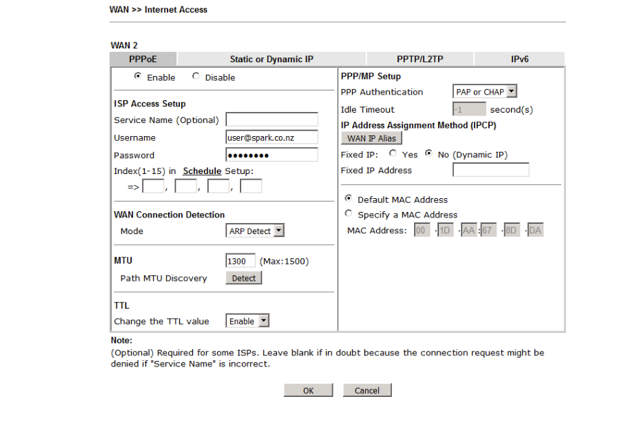Select Default MAC Address option
The image size is (640, 437).
click(348, 199)
